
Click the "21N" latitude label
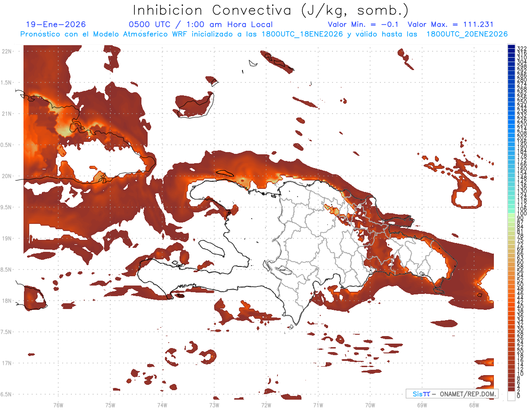click(6, 114)
